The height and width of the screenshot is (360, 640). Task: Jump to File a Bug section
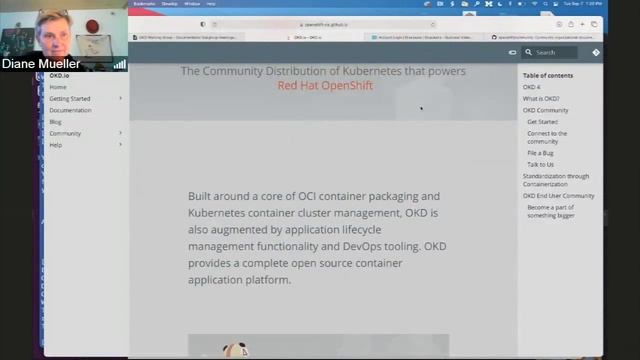tap(540, 153)
